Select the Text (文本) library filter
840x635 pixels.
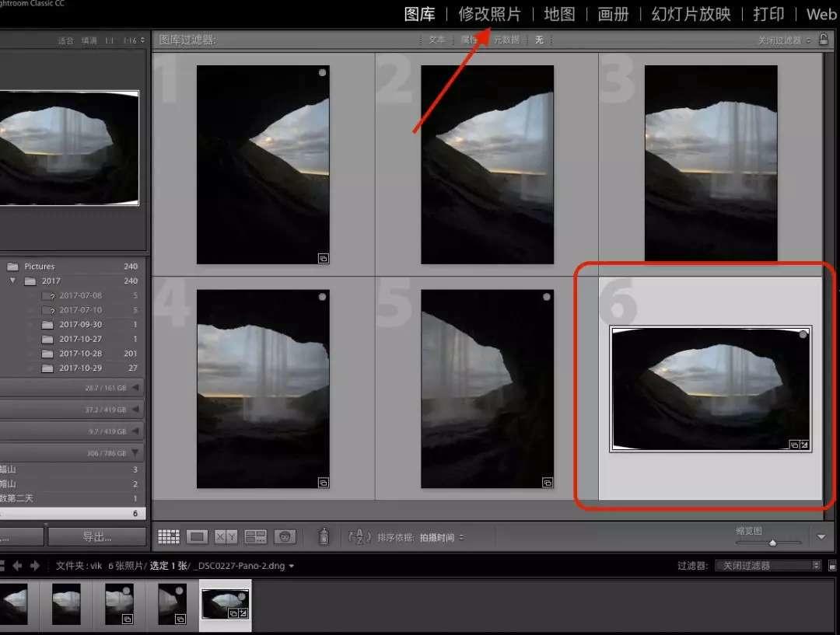pos(436,40)
